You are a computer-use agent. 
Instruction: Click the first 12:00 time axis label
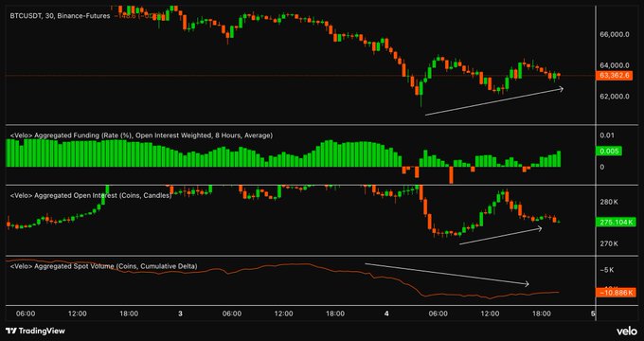pos(78,314)
